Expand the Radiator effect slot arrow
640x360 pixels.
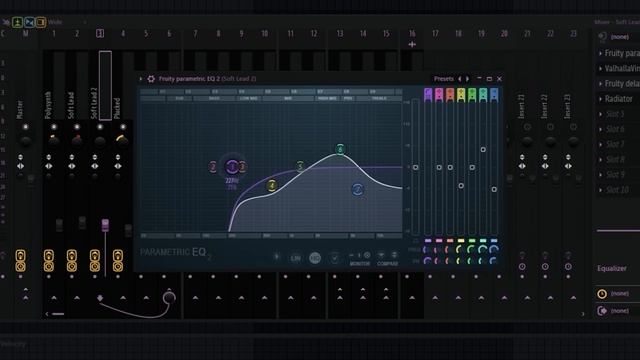click(600, 99)
